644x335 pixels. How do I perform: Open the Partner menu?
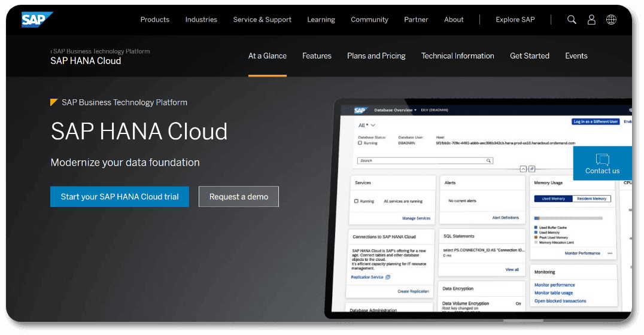pyautogui.click(x=416, y=20)
